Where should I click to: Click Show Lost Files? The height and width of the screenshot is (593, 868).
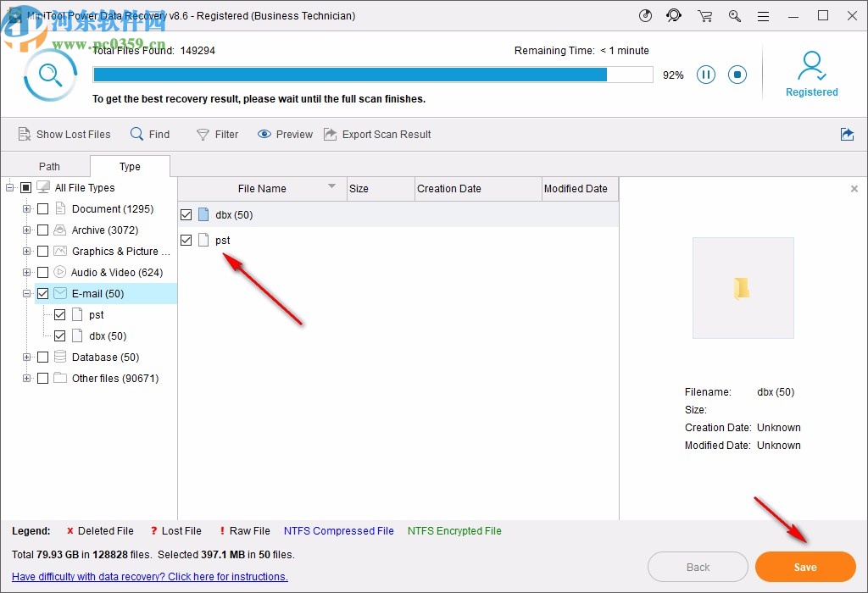(x=64, y=134)
